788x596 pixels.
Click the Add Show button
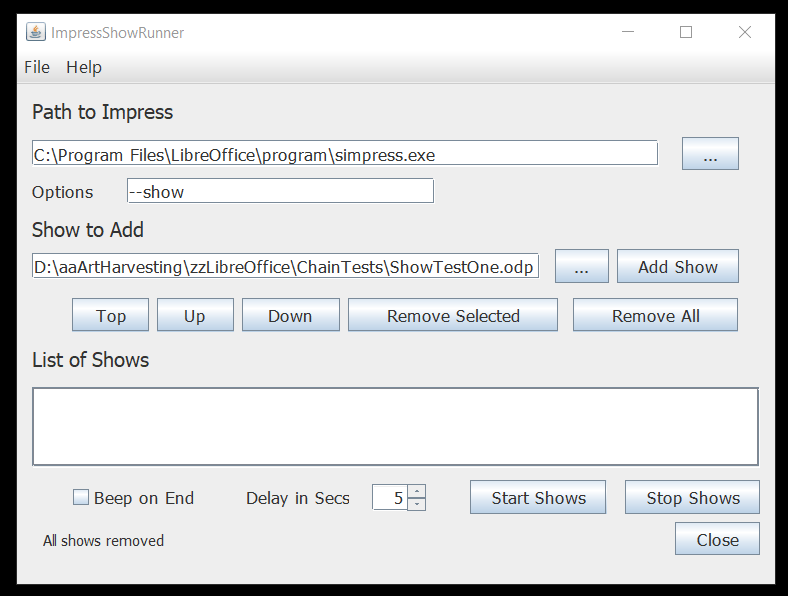pos(678,267)
